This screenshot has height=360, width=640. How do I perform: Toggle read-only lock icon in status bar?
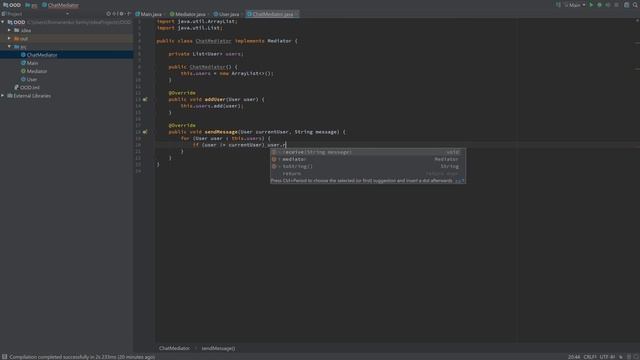point(621,357)
